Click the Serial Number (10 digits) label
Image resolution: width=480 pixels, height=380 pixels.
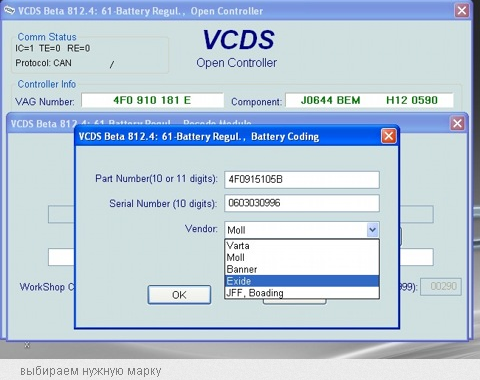[x=163, y=203]
